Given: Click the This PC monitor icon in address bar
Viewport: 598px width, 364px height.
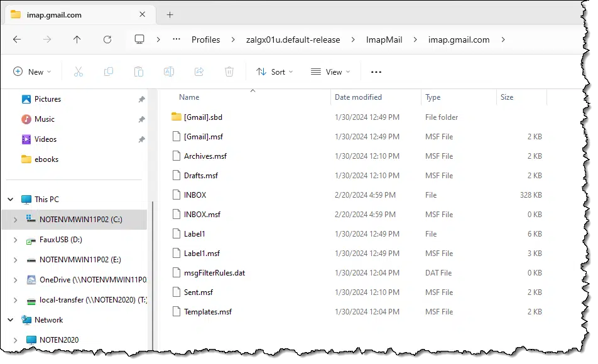Looking at the screenshot, I should pos(139,40).
